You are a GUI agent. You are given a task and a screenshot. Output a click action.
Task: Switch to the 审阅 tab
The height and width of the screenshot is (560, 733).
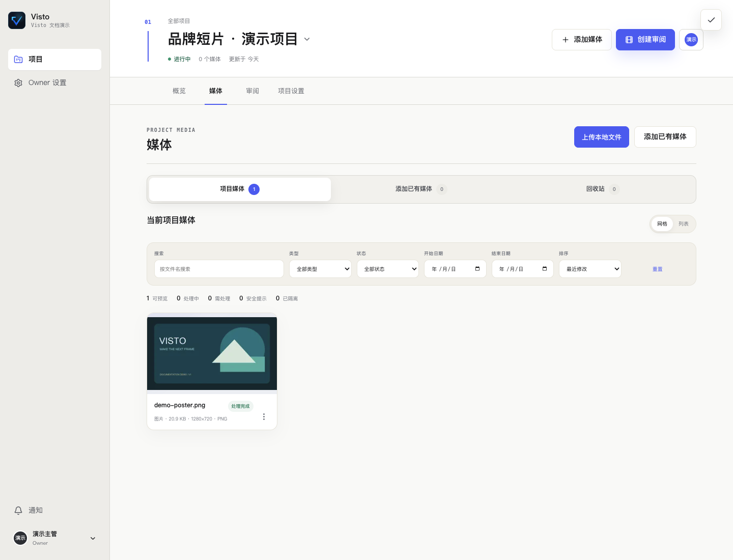[252, 91]
